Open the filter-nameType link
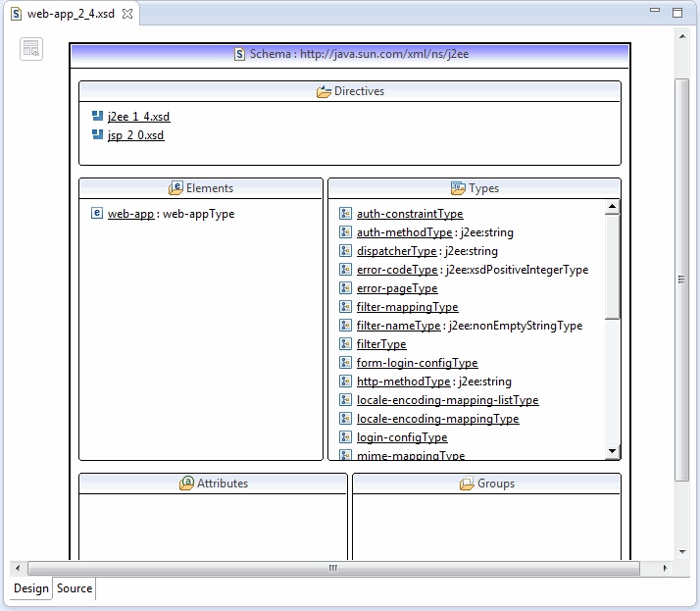Image resolution: width=700 pixels, height=611 pixels. point(398,326)
